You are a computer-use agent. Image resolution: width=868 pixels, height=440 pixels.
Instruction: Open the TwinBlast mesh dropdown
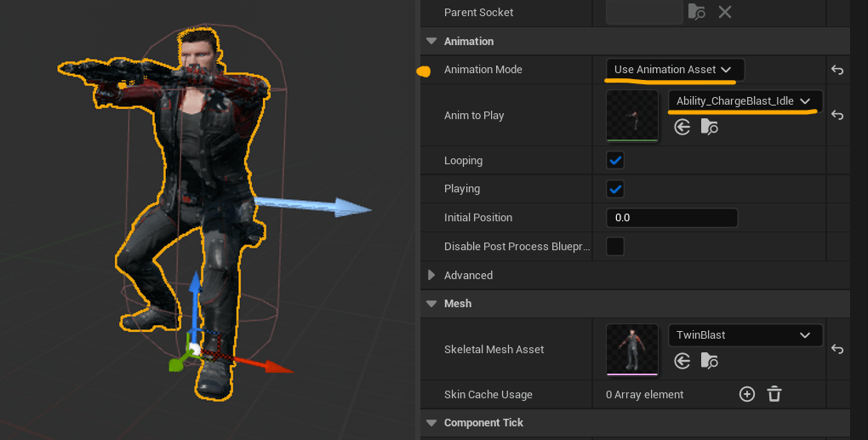click(745, 334)
